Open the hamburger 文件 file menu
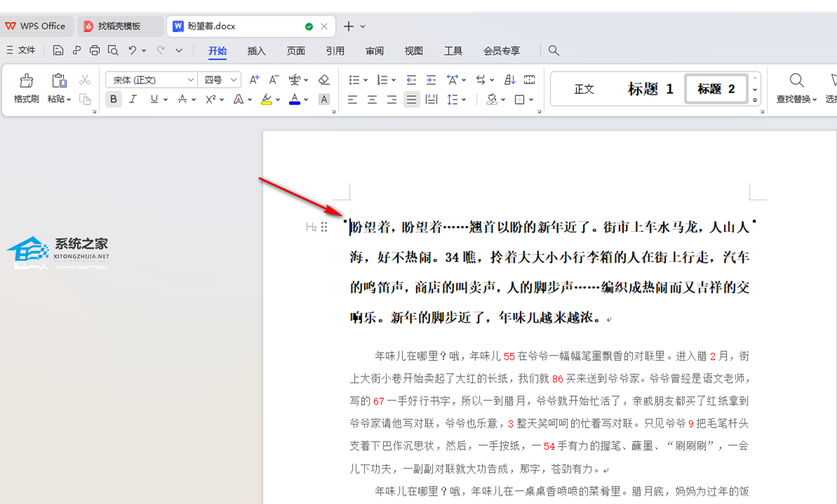837x504 pixels. pyautogui.click(x=21, y=50)
